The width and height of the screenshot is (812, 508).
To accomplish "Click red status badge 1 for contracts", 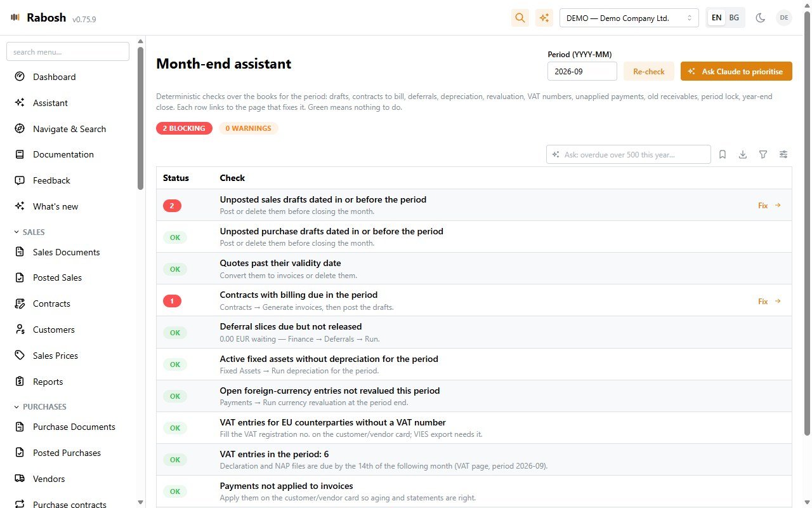I will point(172,301).
